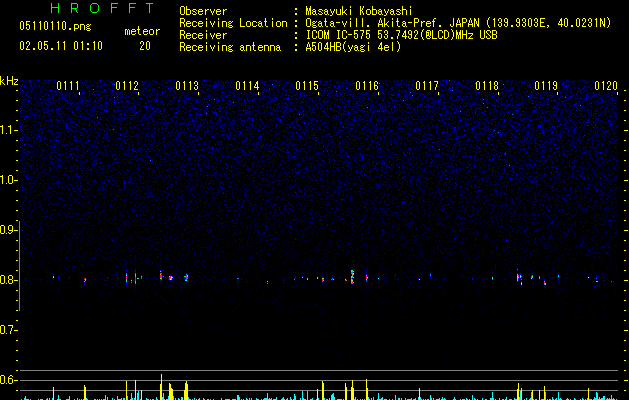Click the 0118 time marker
The height and width of the screenshot is (400, 629).
point(487,86)
